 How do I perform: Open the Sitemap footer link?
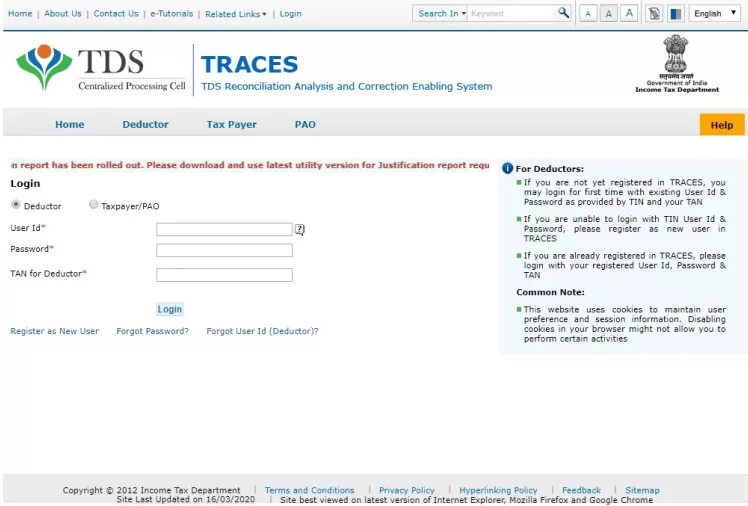[x=642, y=490]
